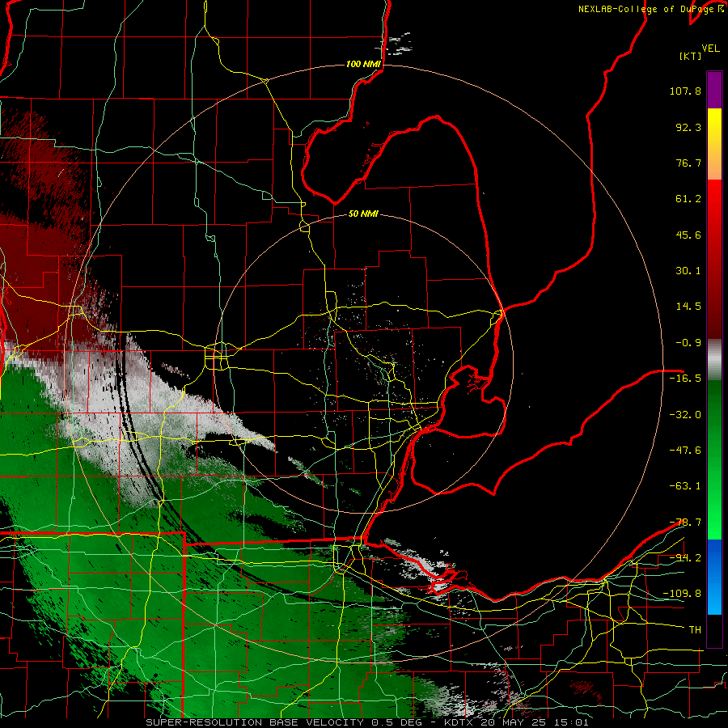Click the -16.5 legend value
Image resolution: width=728 pixels, height=728 pixels.
point(685,379)
